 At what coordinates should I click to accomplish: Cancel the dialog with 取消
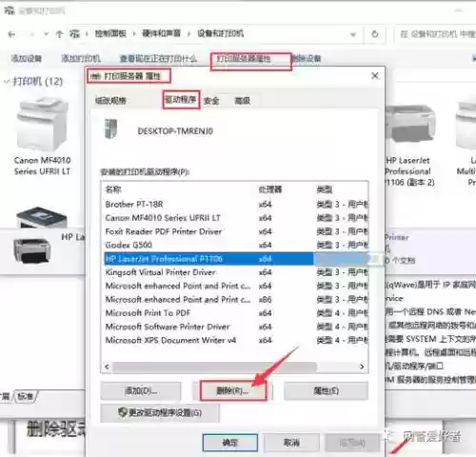point(291,443)
